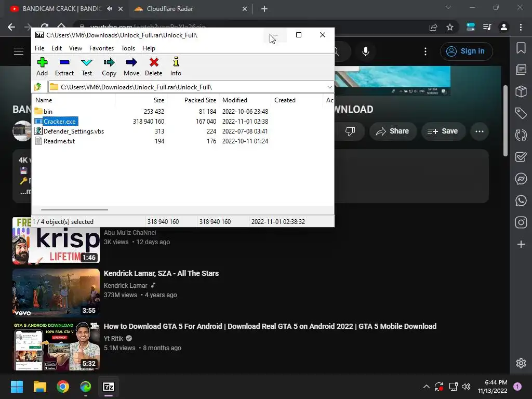Open the Windows Start menu

click(17, 387)
